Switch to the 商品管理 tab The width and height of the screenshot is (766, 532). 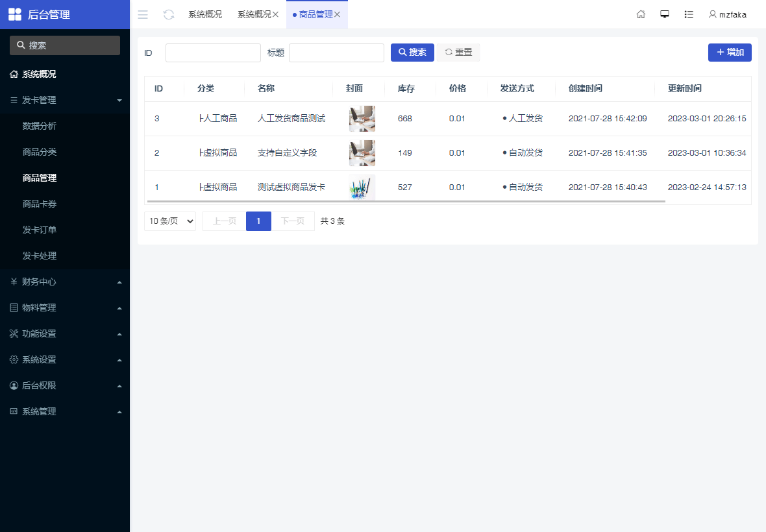315,15
